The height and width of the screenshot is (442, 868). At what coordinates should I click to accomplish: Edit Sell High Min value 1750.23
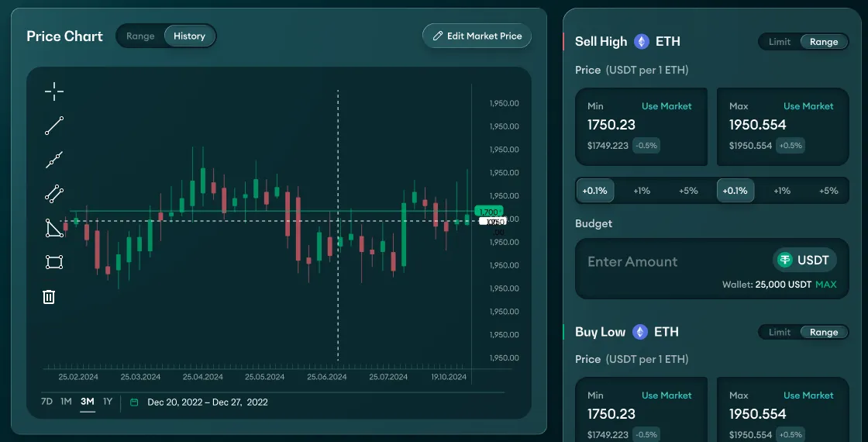[x=611, y=125]
